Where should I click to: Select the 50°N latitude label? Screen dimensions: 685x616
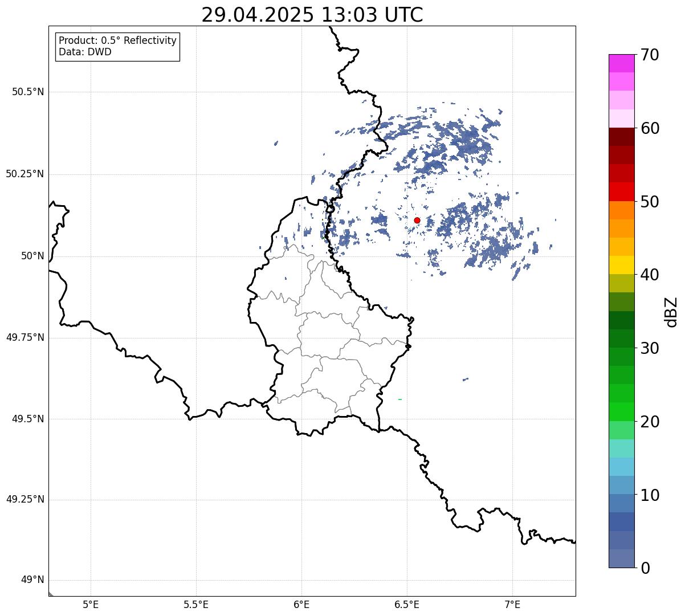[32, 256]
